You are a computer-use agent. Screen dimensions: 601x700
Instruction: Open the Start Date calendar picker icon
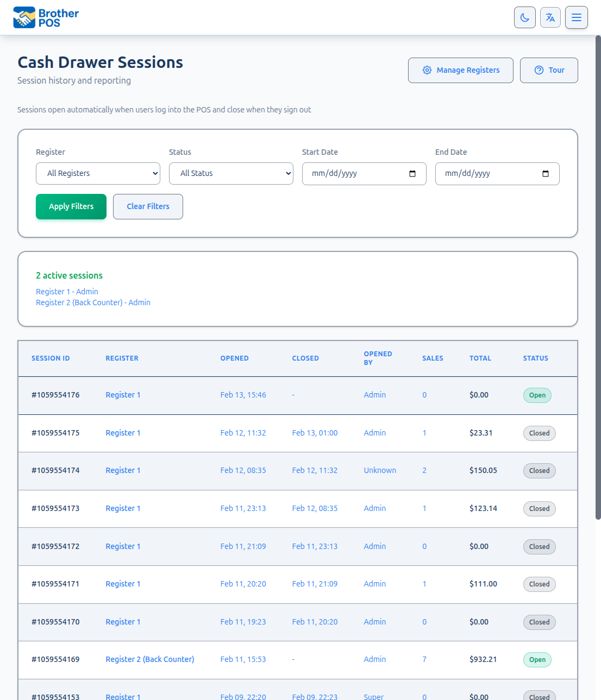(x=412, y=174)
